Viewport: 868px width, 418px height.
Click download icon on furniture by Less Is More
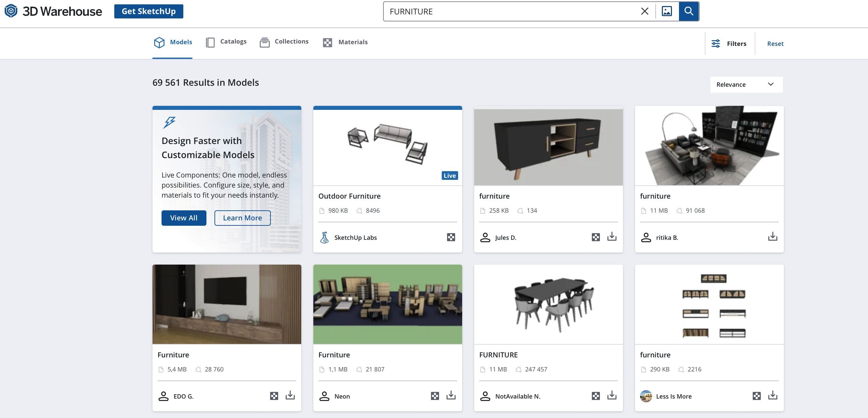(x=773, y=395)
